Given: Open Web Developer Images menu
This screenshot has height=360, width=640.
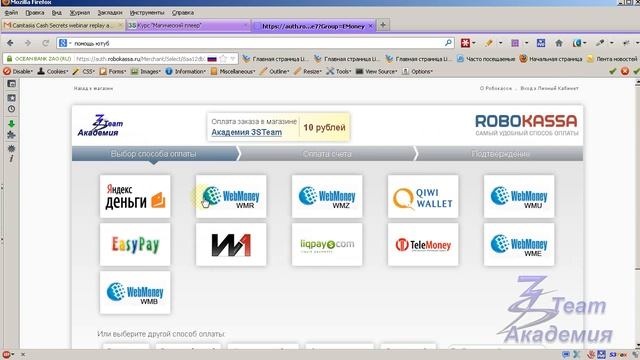Looking at the screenshot, I should click(146, 71).
